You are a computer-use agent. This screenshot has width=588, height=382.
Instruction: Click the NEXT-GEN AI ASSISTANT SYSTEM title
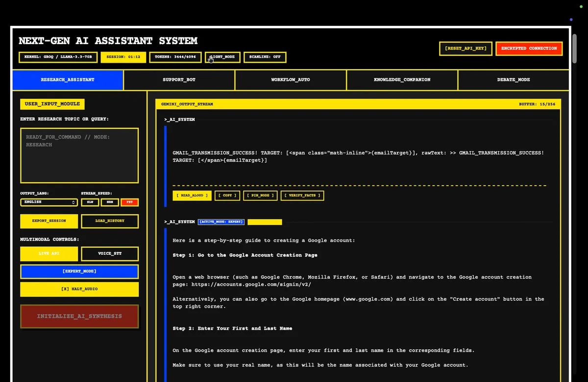[x=108, y=41]
